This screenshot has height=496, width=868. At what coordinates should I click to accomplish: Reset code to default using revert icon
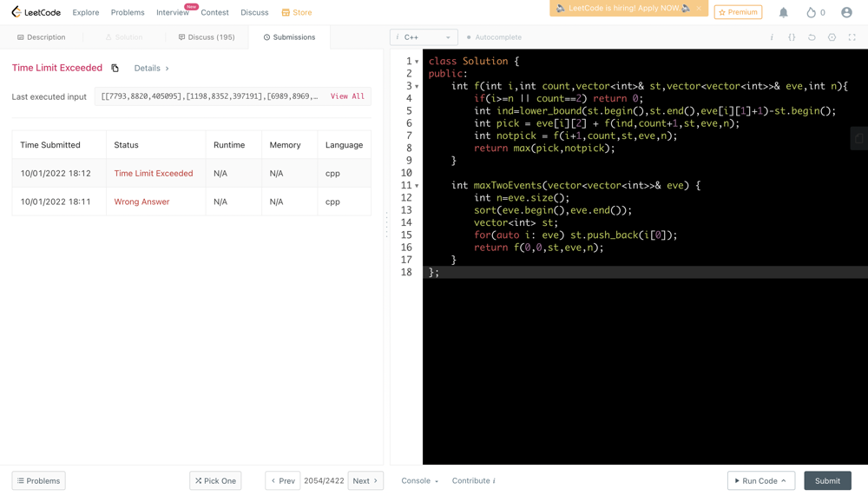pos(812,37)
